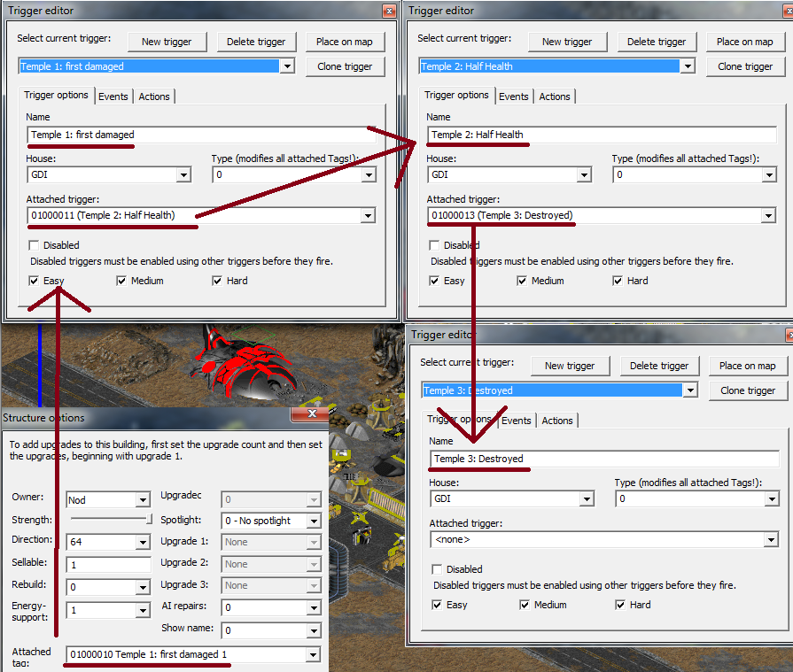Toggle Disabled checkbox in Temple 1 editor
Screen dimensions: 793x672
pyautogui.click(x=34, y=245)
